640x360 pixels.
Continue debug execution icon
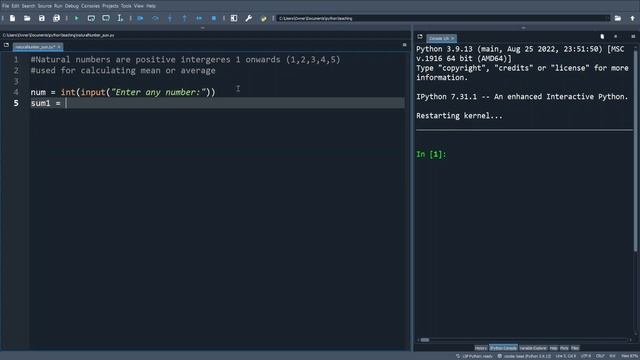[199, 18]
